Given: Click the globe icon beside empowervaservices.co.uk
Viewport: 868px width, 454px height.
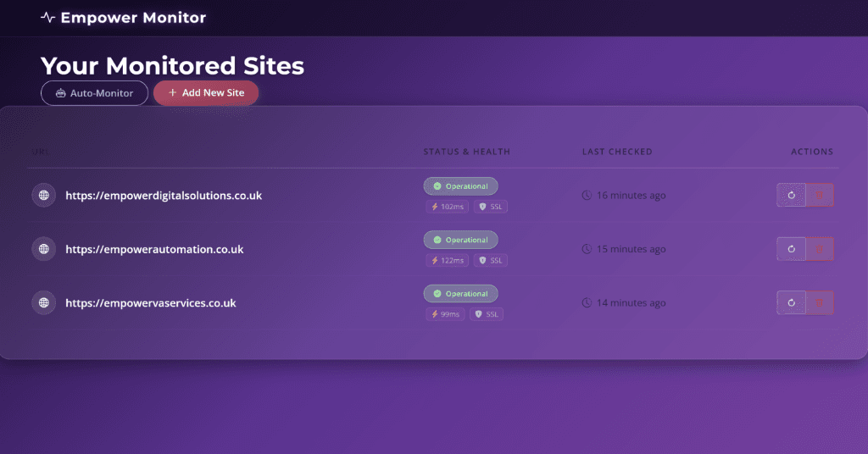Looking at the screenshot, I should tap(43, 302).
